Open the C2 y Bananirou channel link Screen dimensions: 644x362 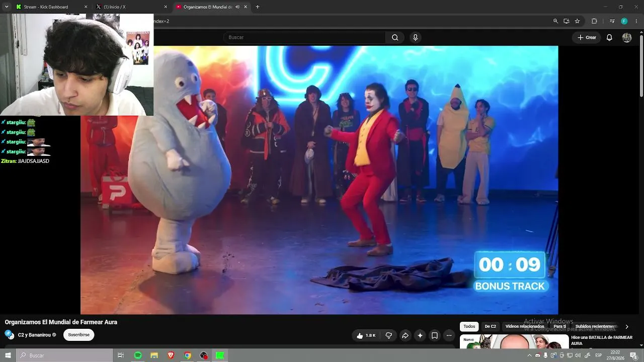34,335
